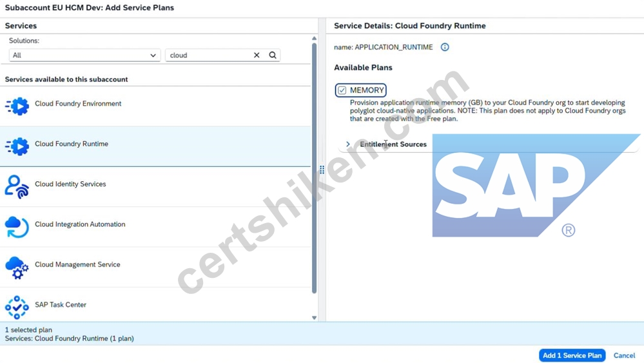Click the SAP Task Center icon

pyautogui.click(x=17, y=307)
